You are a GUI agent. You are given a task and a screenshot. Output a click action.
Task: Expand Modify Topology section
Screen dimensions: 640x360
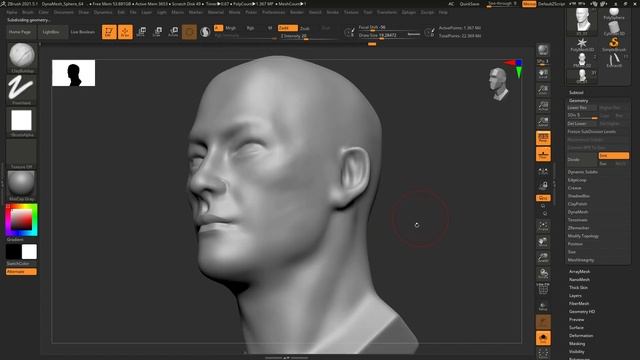click(583, 236)
